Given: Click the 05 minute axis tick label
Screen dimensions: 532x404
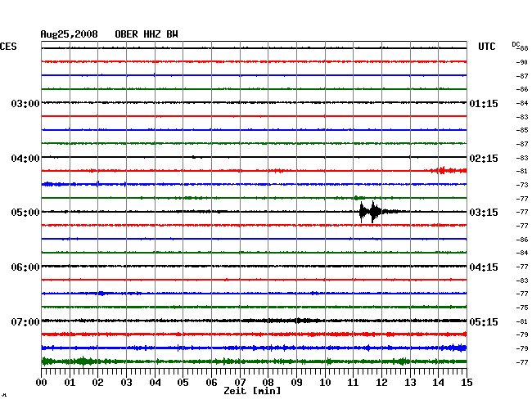Looking at the screenshot, I should pyautogui.click(x=183, y=383).
